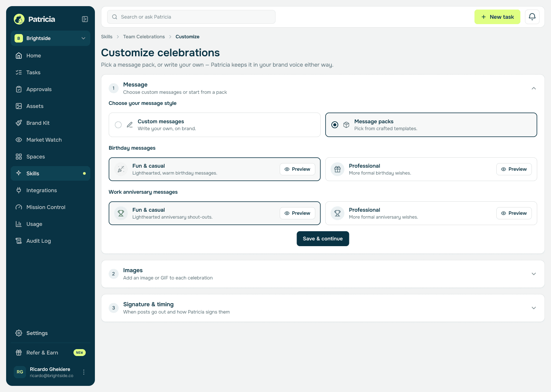Click the NEW badge on Refer & Earn
The height and width of the screenshot is (392, 551).
coord(80,353)
